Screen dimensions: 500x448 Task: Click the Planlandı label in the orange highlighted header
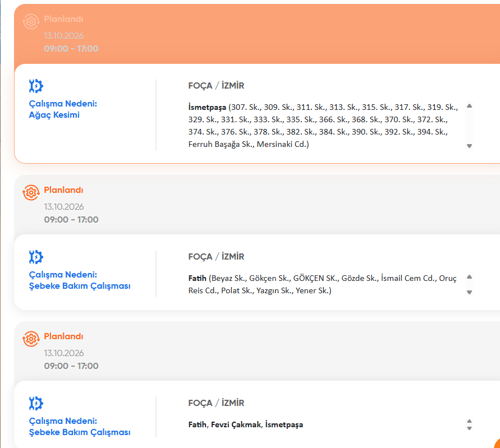coord(63,19)
